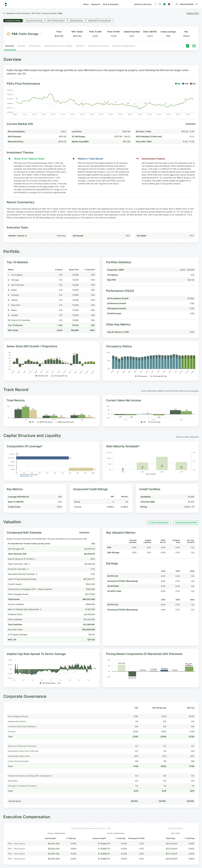Open the calendar icon in header

point(160,4)
